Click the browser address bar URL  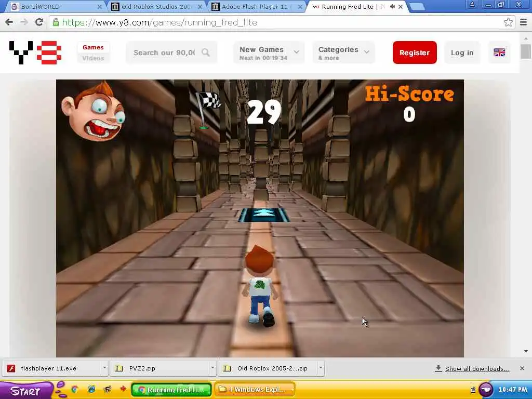click(159, 22)
